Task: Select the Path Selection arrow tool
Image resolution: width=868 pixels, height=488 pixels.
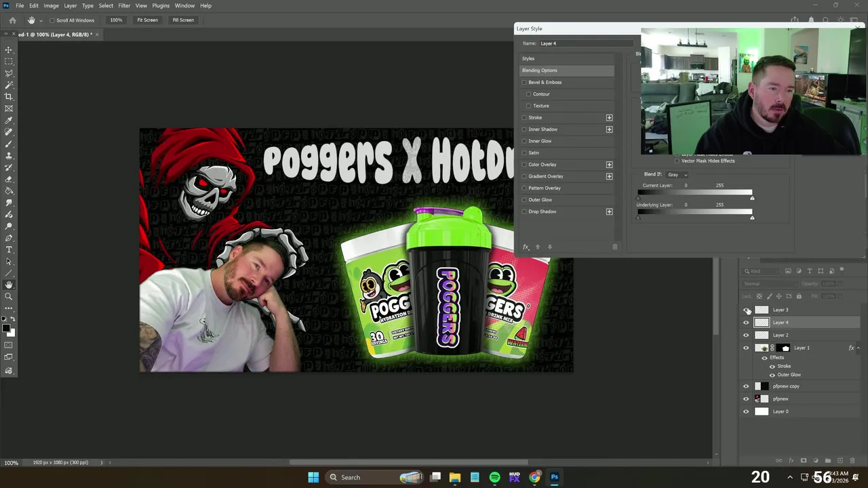Action: pos(9,261)
